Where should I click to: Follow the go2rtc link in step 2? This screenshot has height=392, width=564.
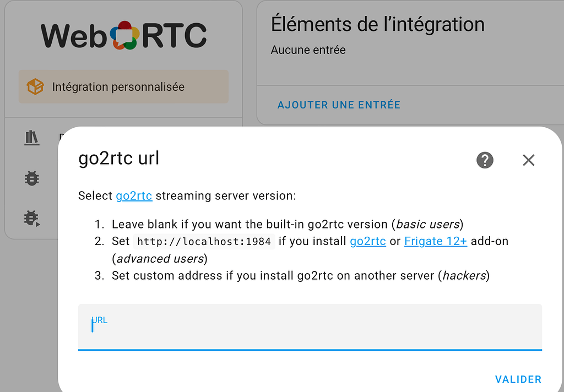click(x=367, y=241)
